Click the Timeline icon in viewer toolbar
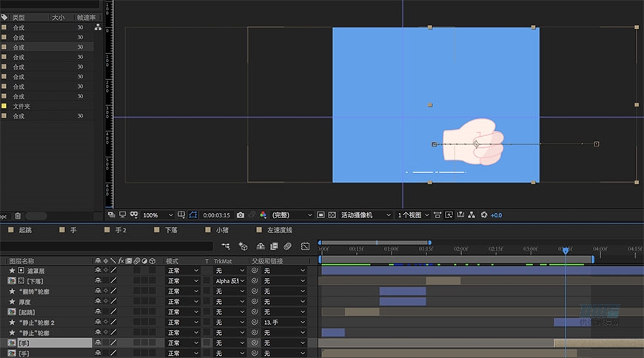Viewport: 644px width, 358px height. [460, 215]
